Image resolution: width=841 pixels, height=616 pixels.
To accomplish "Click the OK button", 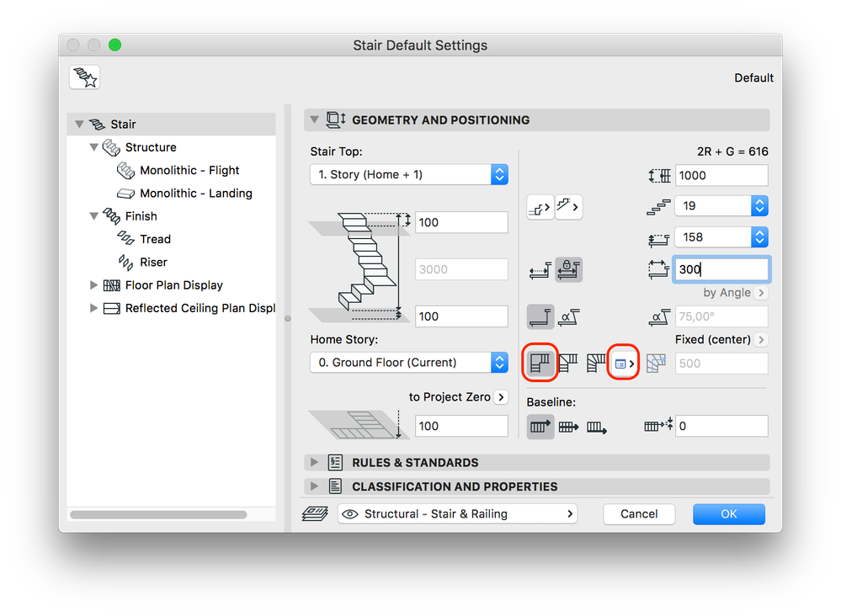I will click(x=728, y=513).
